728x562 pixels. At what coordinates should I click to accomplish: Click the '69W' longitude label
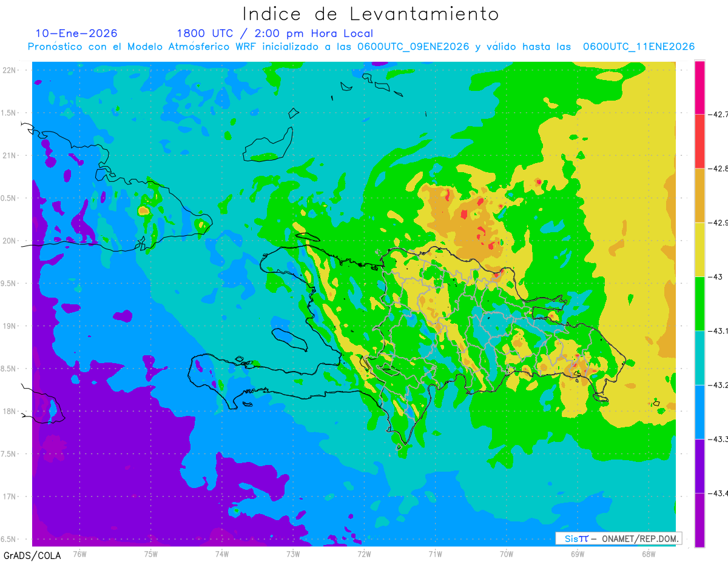tap(578, 554)
